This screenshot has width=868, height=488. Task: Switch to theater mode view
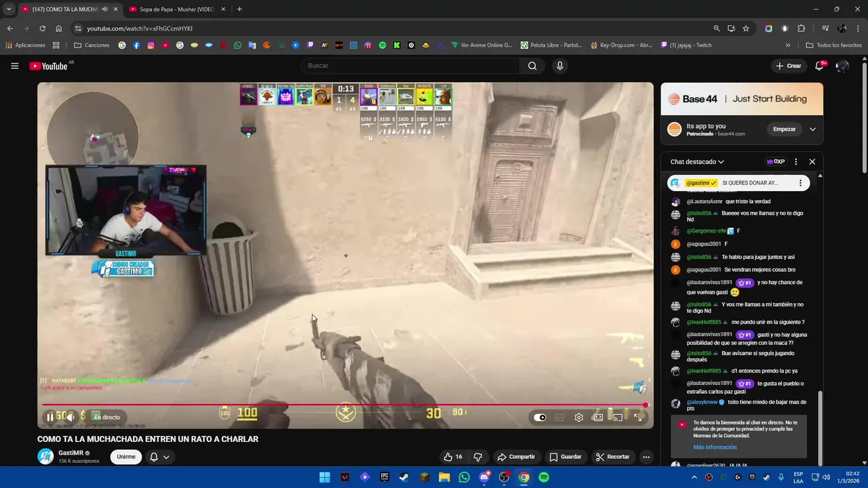point(598,418)
